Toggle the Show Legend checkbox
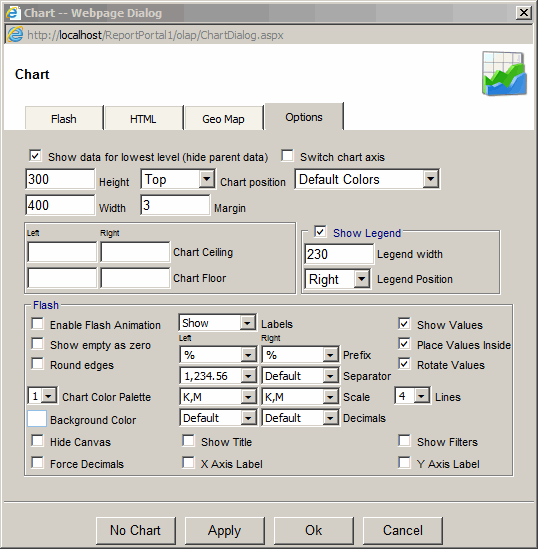The image size is (538, 549). tap(320, 232)
